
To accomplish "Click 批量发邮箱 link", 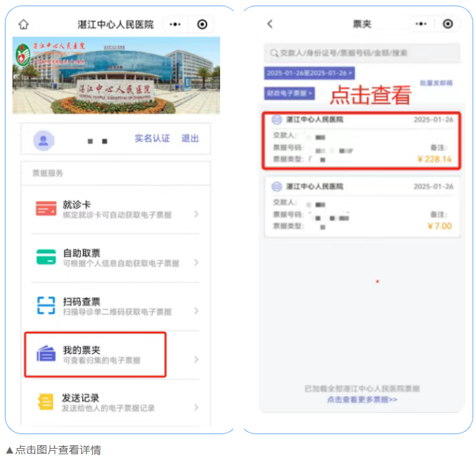I will pos(437,83).
